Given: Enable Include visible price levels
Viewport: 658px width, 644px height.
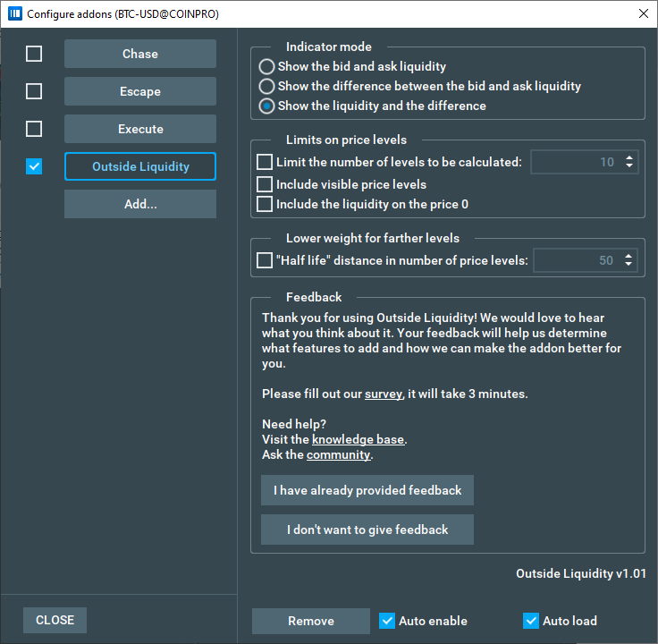Looking at the screenshot, I should [265, 184].
